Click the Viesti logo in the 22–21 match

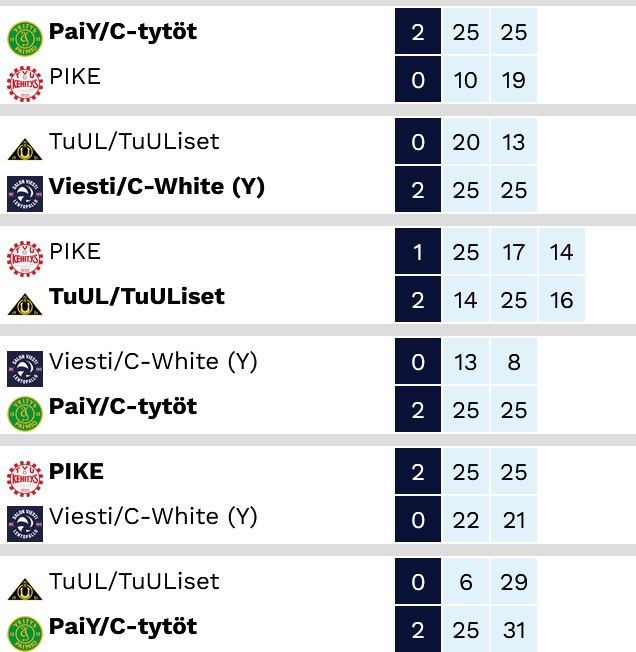[x=25, y=524]
